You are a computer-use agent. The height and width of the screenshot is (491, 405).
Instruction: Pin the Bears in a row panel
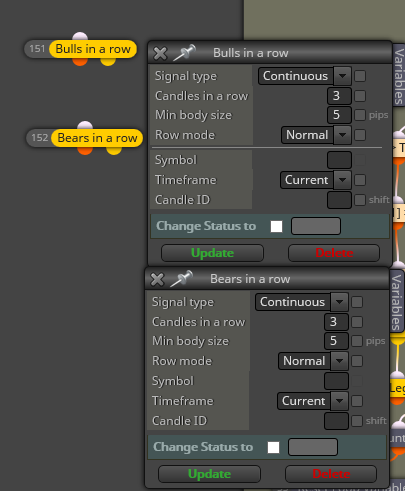click(182, 279)
